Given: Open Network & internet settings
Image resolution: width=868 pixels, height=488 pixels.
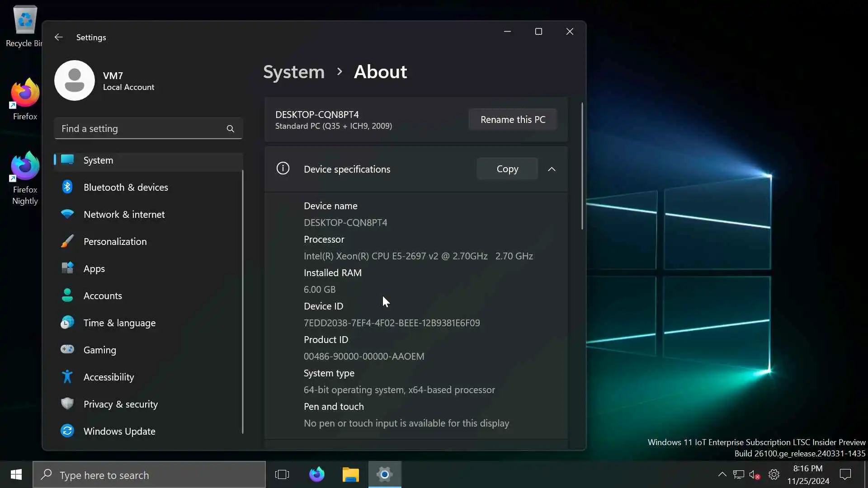Looking at the screenshot, I should pyautogui.click(x=124, y=215).
